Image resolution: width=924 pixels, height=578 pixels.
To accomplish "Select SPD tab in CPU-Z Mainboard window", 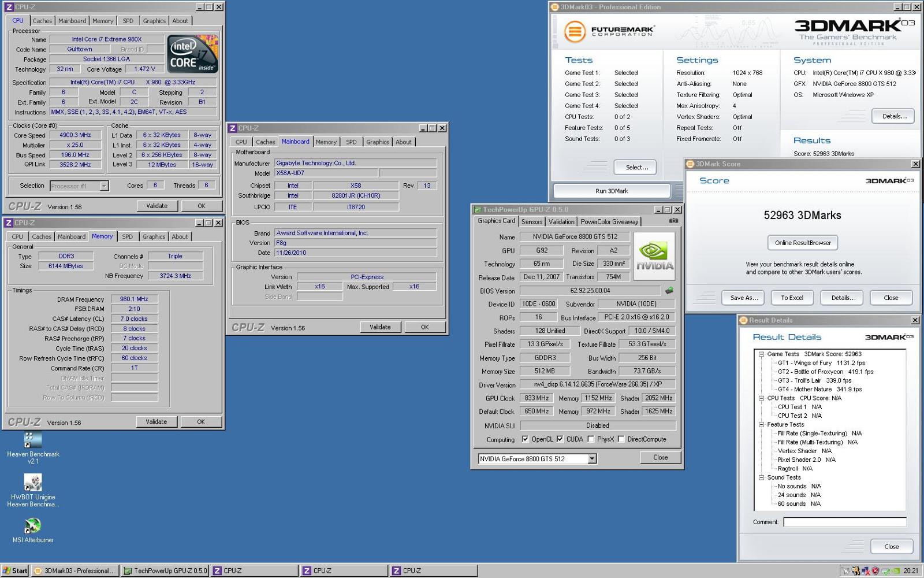I will tap(351, 142).
